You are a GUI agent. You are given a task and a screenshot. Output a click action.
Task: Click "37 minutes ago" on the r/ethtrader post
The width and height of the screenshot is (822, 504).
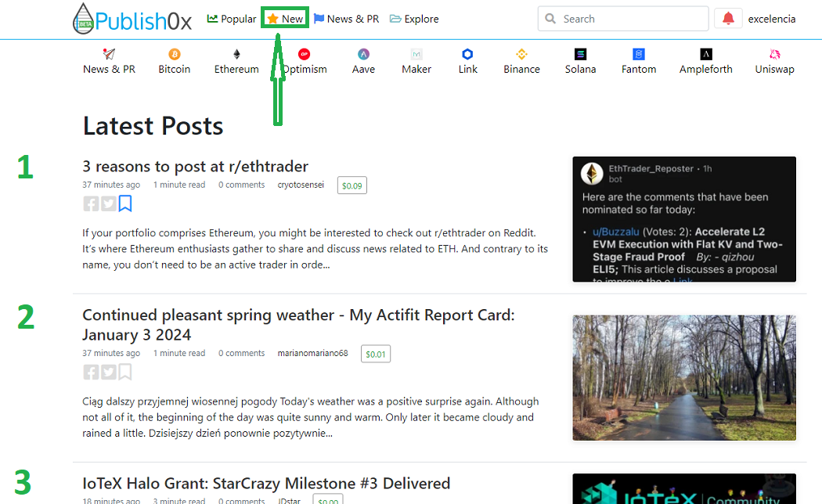(111, 185)
